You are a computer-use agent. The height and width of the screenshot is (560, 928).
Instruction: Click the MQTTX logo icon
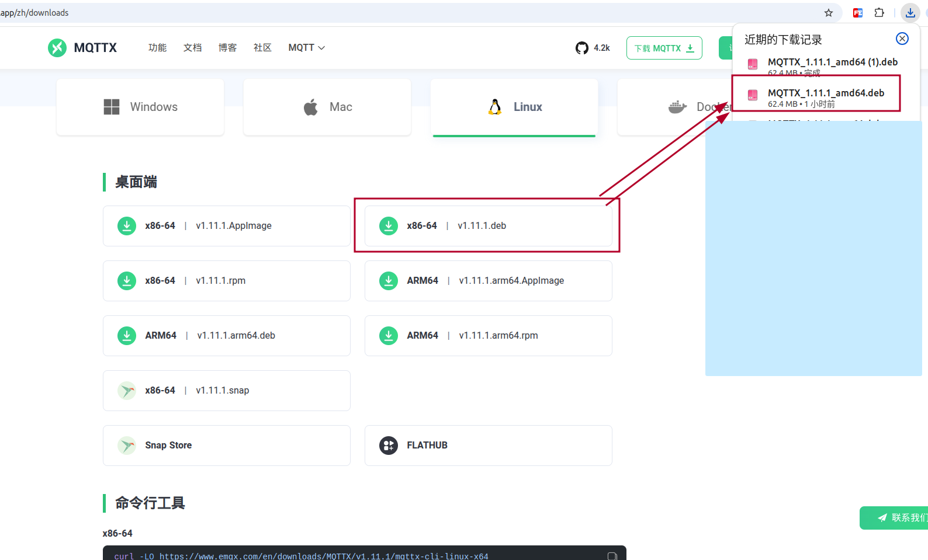[x=57, y=48]
